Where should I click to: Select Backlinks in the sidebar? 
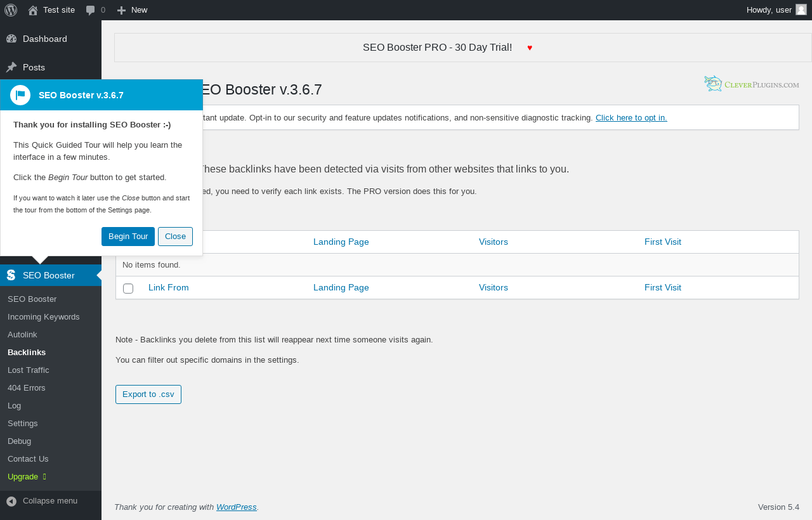(x=27, y=352)
